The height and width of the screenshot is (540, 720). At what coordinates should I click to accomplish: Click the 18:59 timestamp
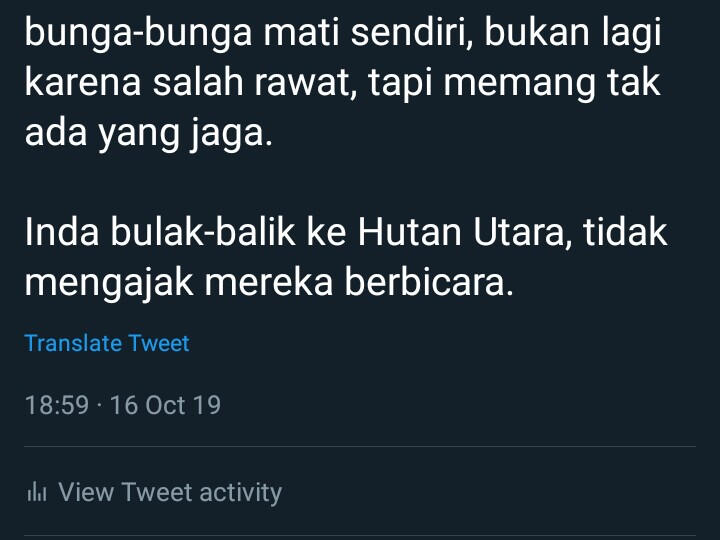click(x=56, y=405)
